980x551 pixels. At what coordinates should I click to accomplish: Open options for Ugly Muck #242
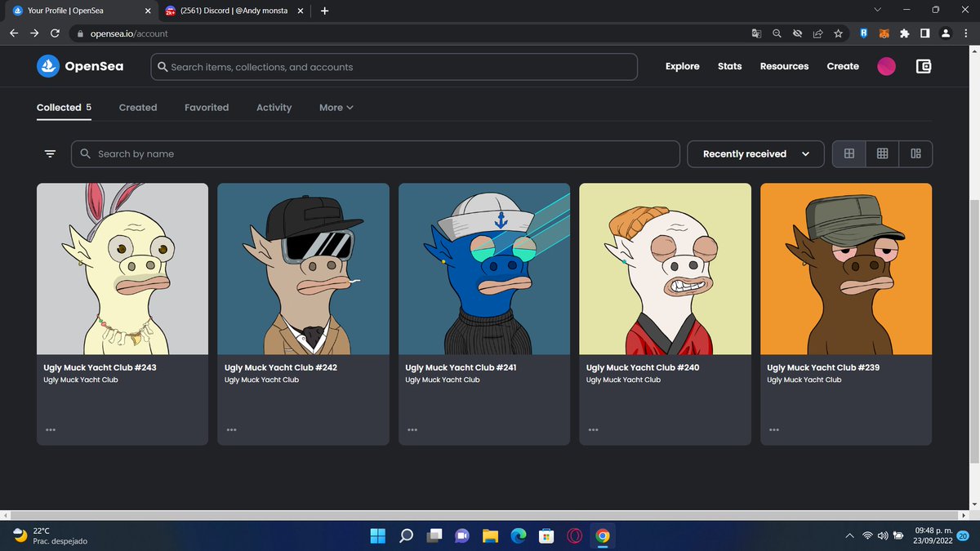coord(231,429)
